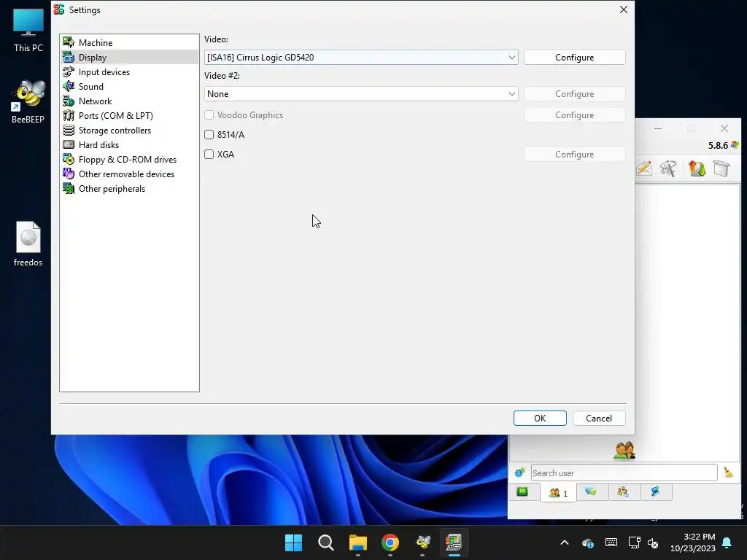The width and height of the screenshot is (747, 560).
Task: Select the Display category
Action: click(129, 57)
